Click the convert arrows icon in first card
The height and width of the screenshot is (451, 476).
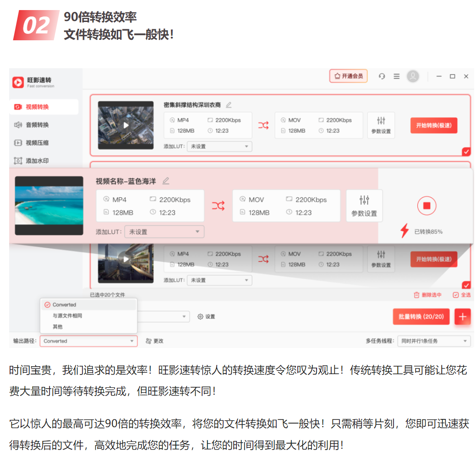(x=263, y=125)
